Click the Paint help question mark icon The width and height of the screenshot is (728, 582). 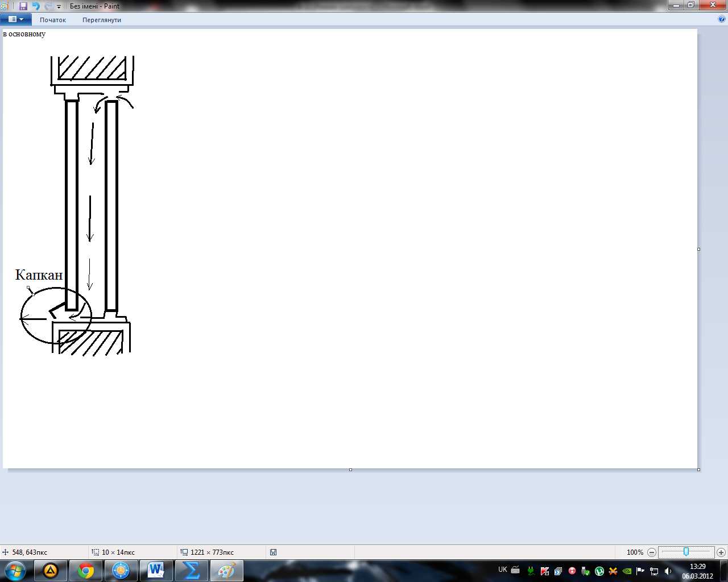pyautogui.click(x=722, y=19)
